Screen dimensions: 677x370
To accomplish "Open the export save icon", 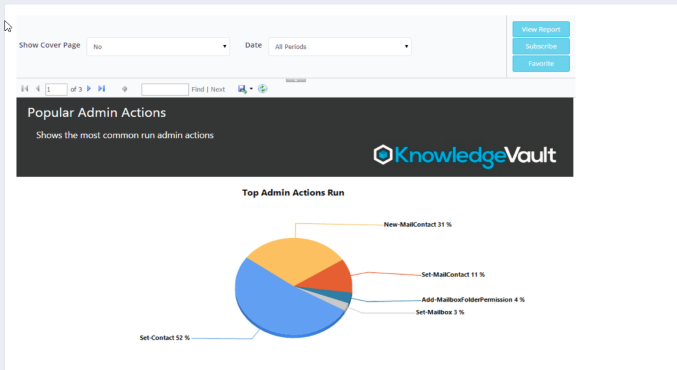I will tap(242, 89).
